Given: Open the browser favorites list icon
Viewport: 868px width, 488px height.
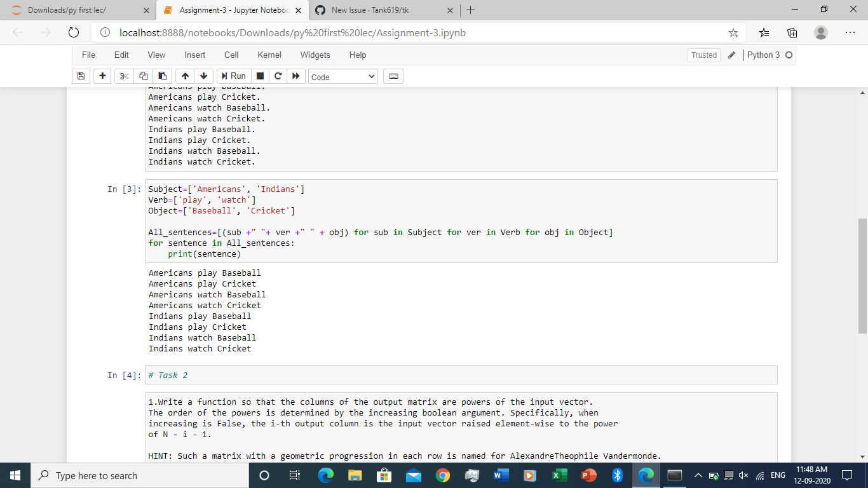Looking at the screenshot, I should (764, 32).
